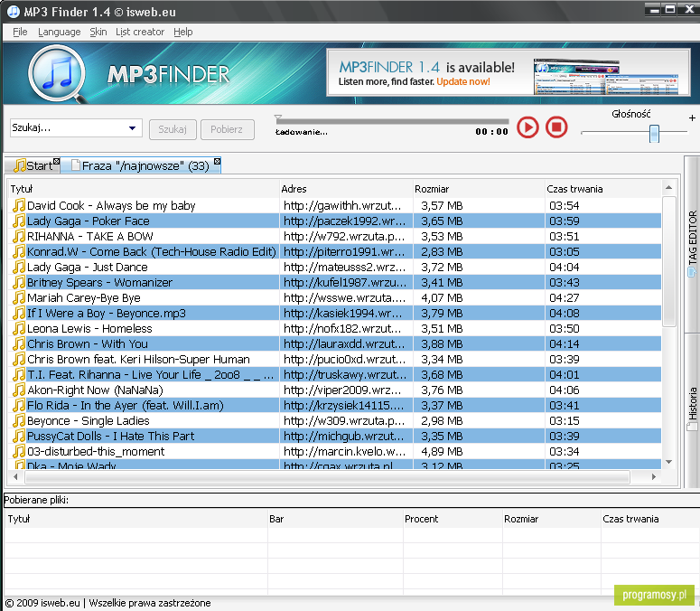Click the Procent column header in downloads
Image resolution: width=700 pixels, height=611 pixels.
[453, 519]
